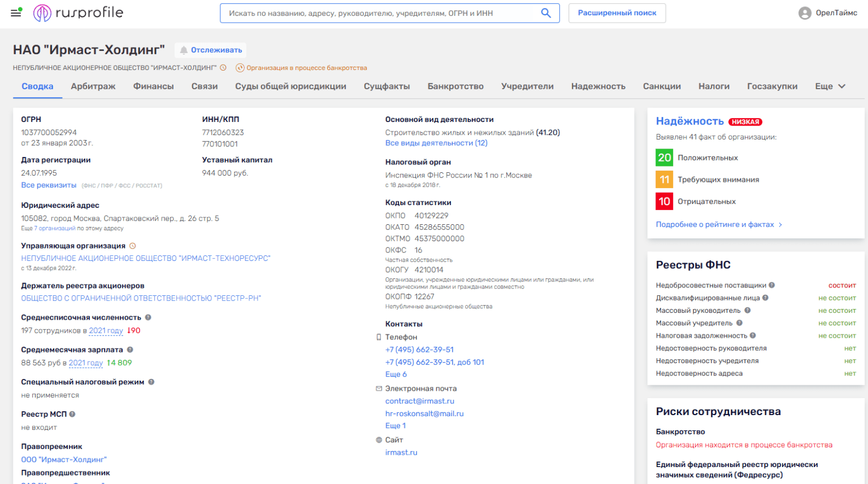
Task: Click the ОрелТаймс username
Action: (x=836, y=13)
